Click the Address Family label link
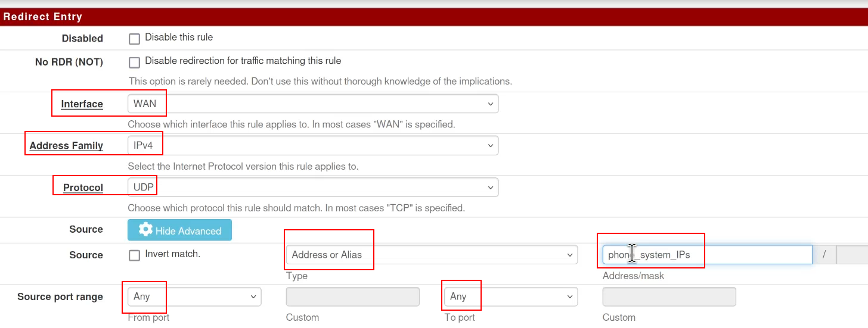The height and width of the screenshot is (328, 868). tap(66, 146)
